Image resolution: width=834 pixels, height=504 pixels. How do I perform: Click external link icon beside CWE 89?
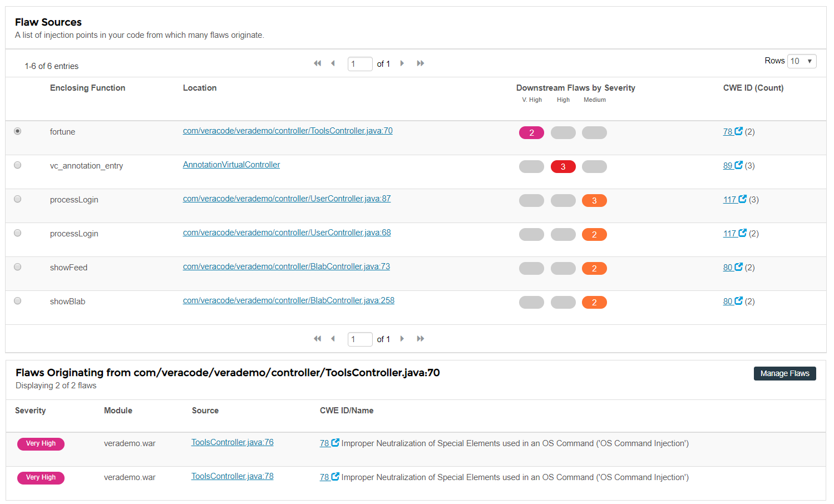(738, 165)
